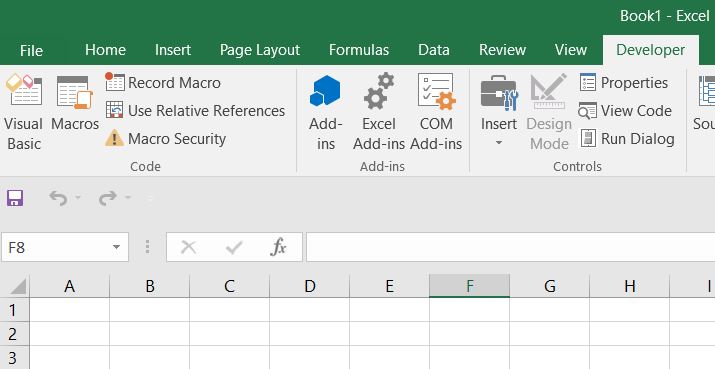
Task: Click cell C2
Action: 229,334
